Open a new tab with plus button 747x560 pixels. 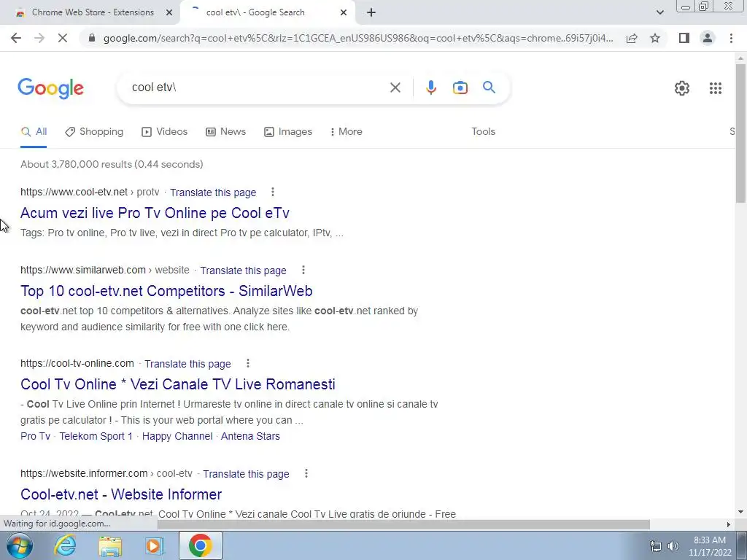[x=371, y=13]
